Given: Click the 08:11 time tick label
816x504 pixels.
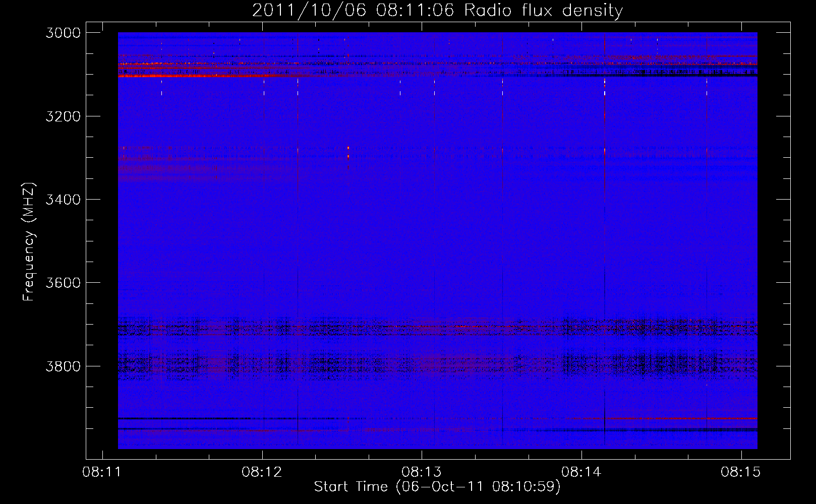Looking at the screenshot, I should [102, 472].
